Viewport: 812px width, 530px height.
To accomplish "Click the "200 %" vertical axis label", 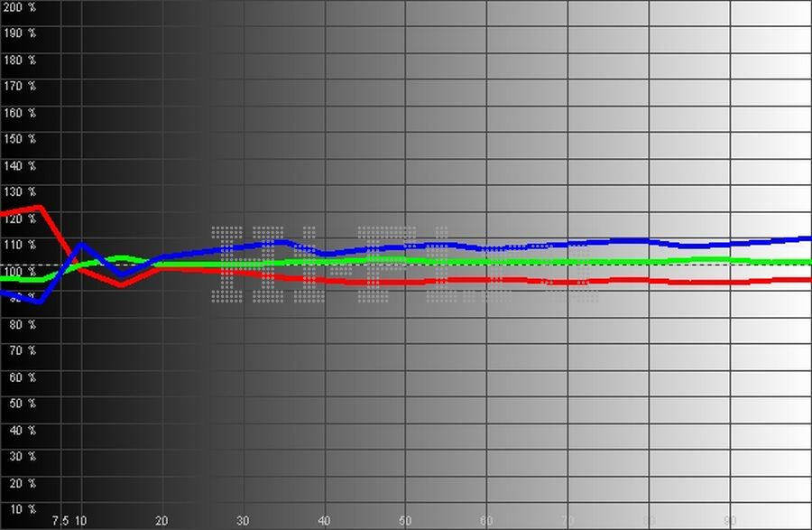I will pyautogui.click(x=18, y=6).
